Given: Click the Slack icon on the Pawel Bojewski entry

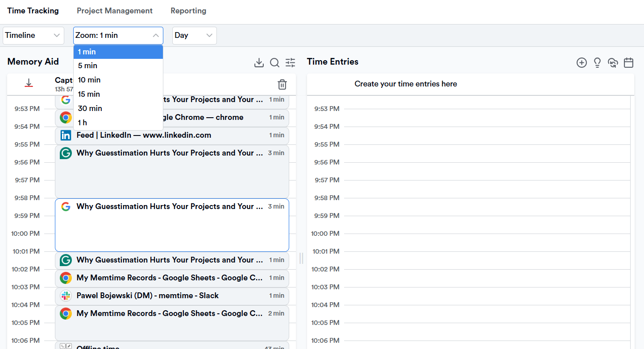Looking at the screenshot, I should [65, 296].
